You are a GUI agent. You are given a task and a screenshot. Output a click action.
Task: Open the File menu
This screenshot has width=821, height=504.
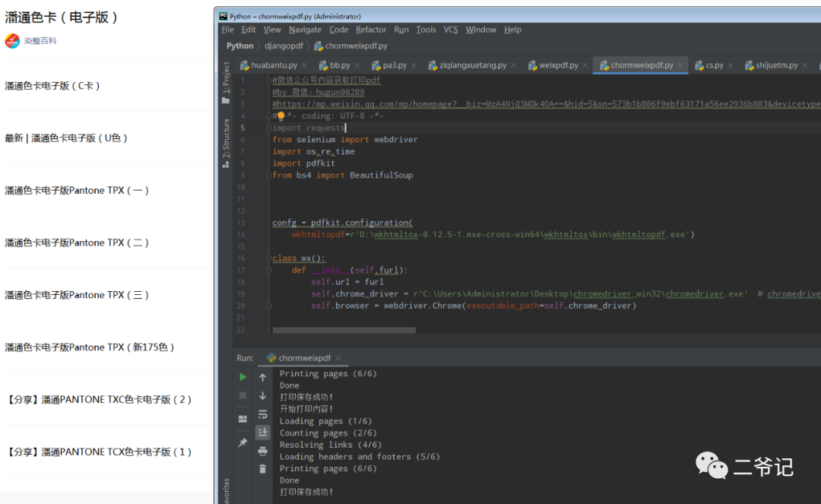(x=227, y=30)
